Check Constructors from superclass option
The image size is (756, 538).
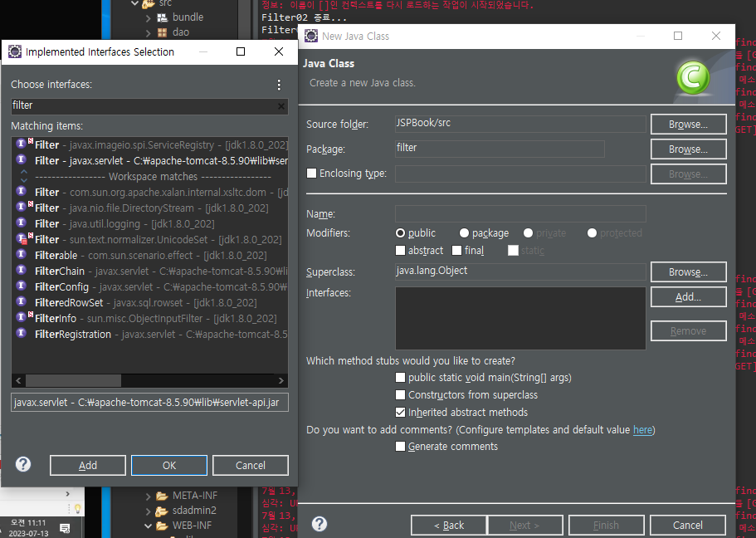[400, 394]
